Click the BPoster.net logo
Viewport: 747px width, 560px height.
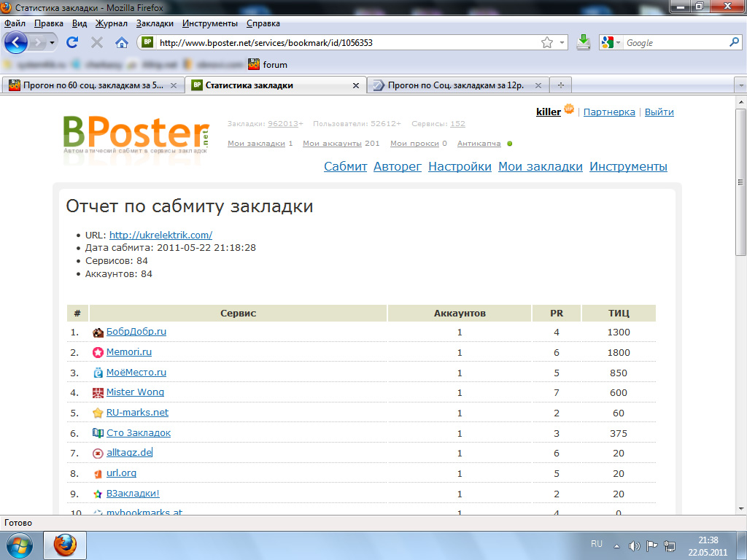(x=136, y=134)
